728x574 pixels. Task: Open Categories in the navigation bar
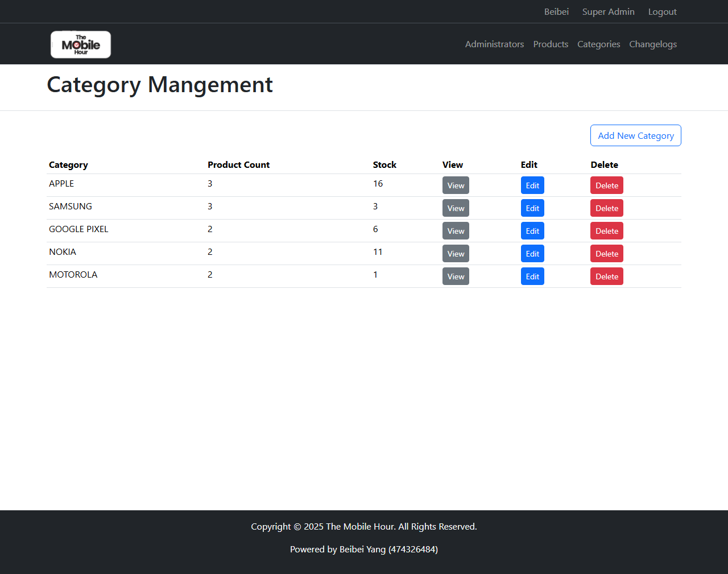point(598,44)
